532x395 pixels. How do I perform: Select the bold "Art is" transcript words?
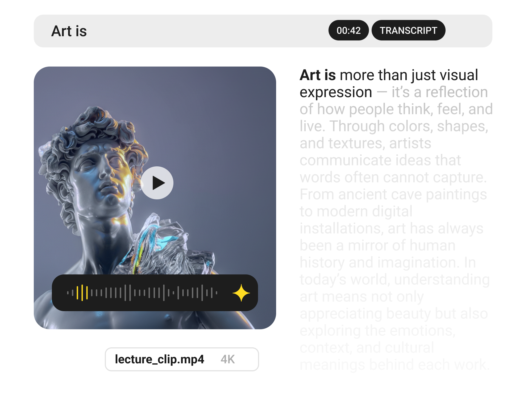pyautogui.click(x=318, y=75)
